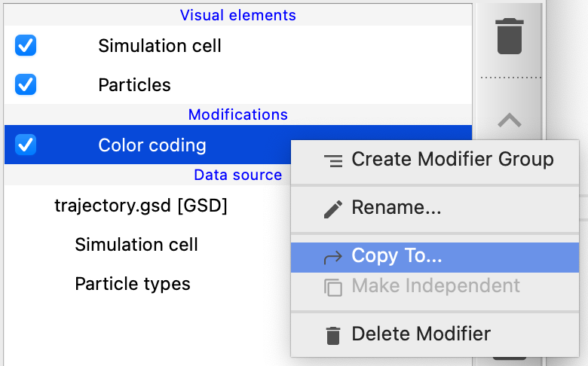Click the pencil Rename icon
588x366 pixels.
coord(332,209)
